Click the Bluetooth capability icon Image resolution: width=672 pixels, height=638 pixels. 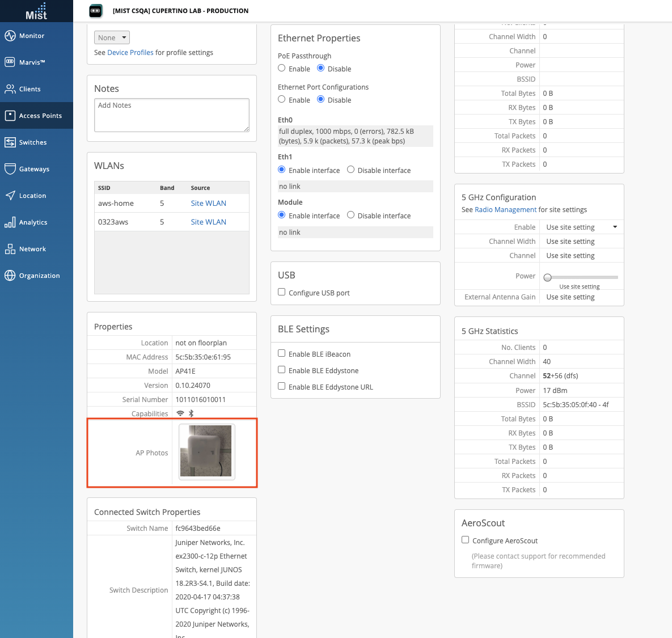191,413
